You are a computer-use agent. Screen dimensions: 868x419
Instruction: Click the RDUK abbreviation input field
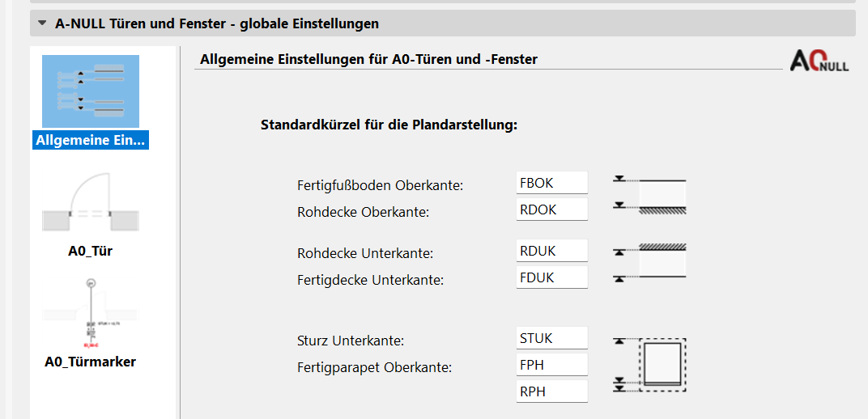pos(552,251)
